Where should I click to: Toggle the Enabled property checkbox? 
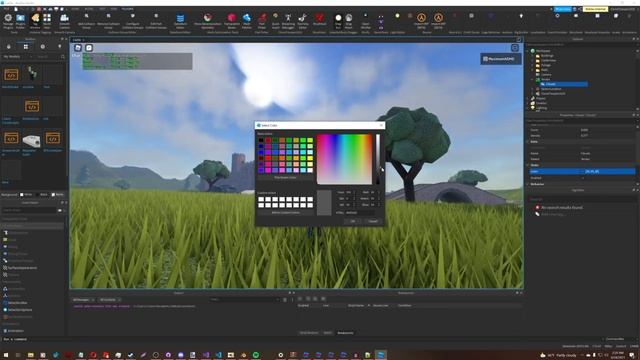click(x=583, y=178)
